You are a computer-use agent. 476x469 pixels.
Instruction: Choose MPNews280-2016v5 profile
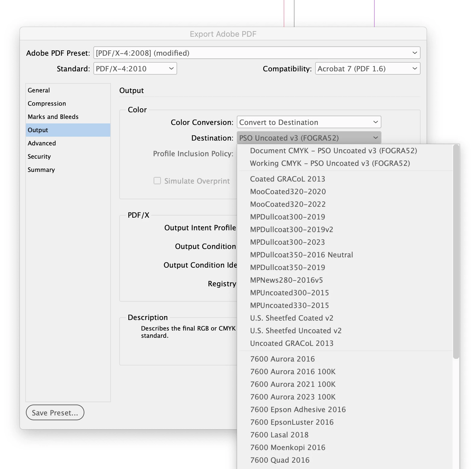click(345, 280)
